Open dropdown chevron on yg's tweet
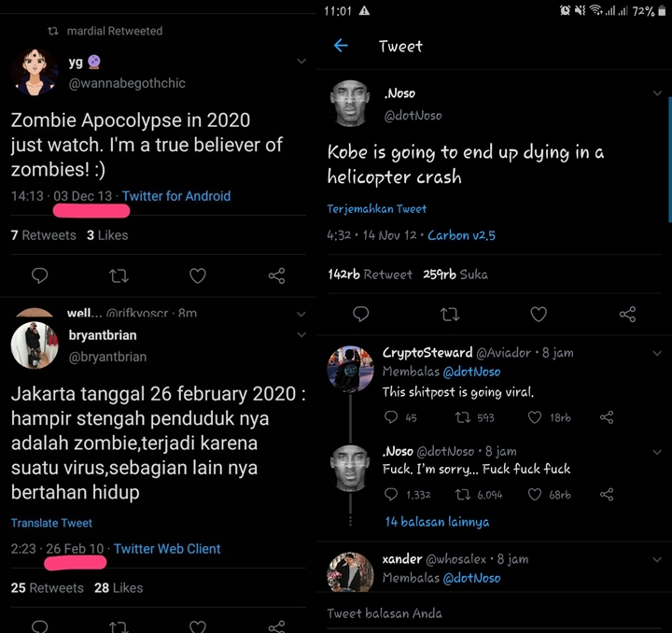 coord(301,62)
